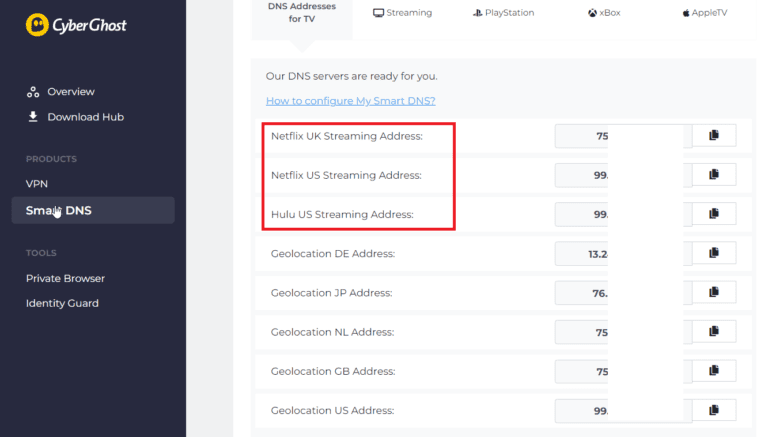The image size is (768, 437).
Task: Open Identity Guard from the sidebar
Action: (x=62, y=303)
